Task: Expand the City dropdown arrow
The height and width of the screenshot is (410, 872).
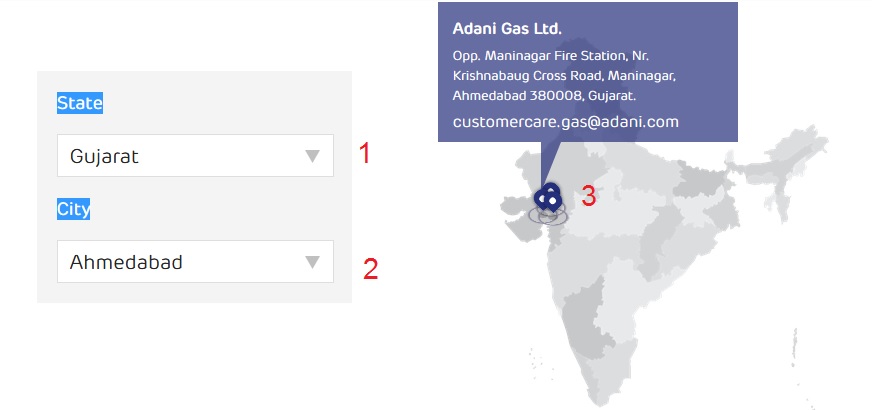Action: click(313, 262)
